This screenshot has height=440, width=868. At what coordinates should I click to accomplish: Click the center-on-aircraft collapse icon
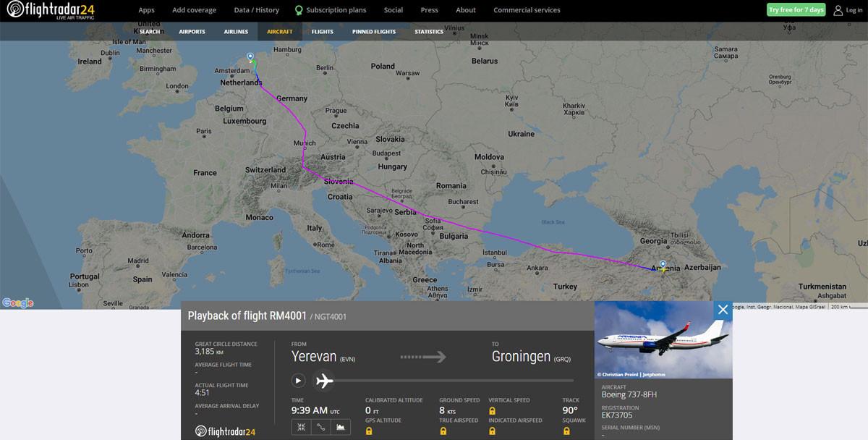301,428
